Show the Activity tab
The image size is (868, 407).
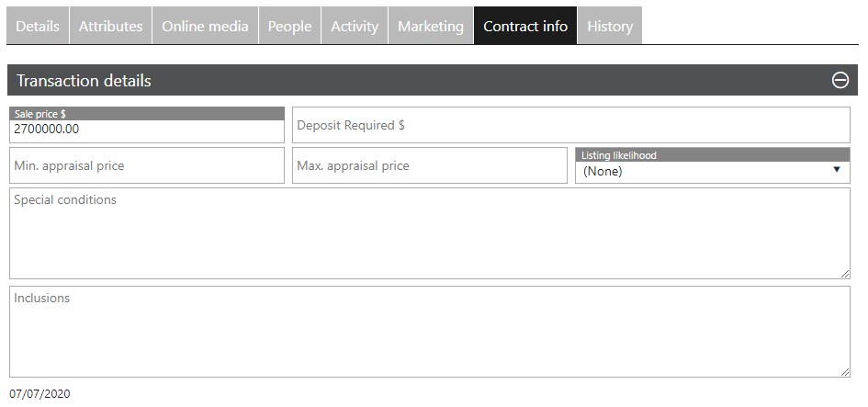[x=355, y=26]
